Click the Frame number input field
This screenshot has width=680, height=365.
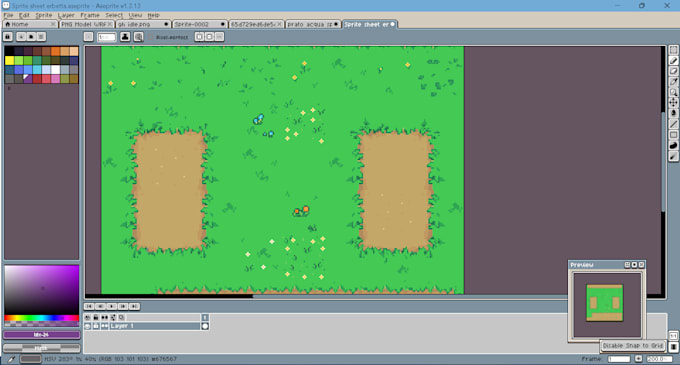point(619,359)
